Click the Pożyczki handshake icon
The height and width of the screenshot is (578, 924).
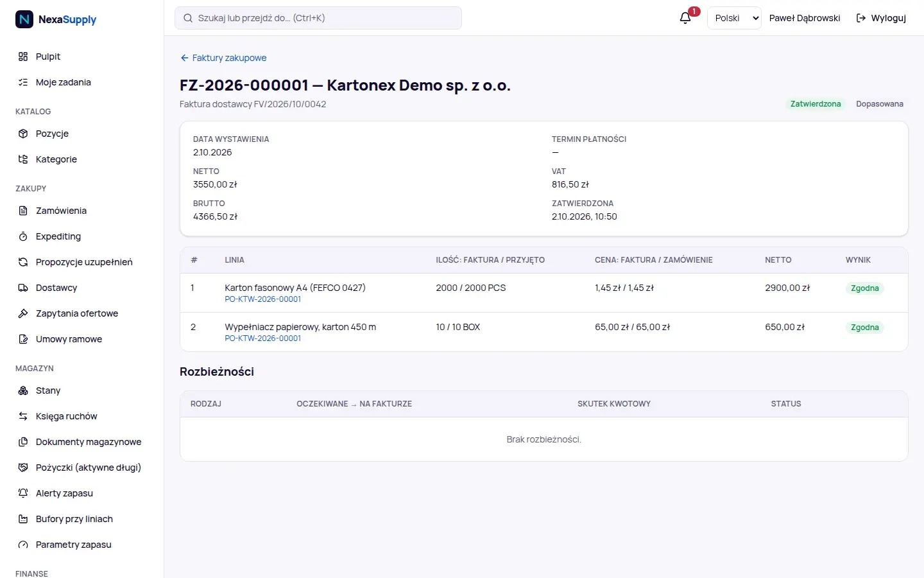pos(23,468)
